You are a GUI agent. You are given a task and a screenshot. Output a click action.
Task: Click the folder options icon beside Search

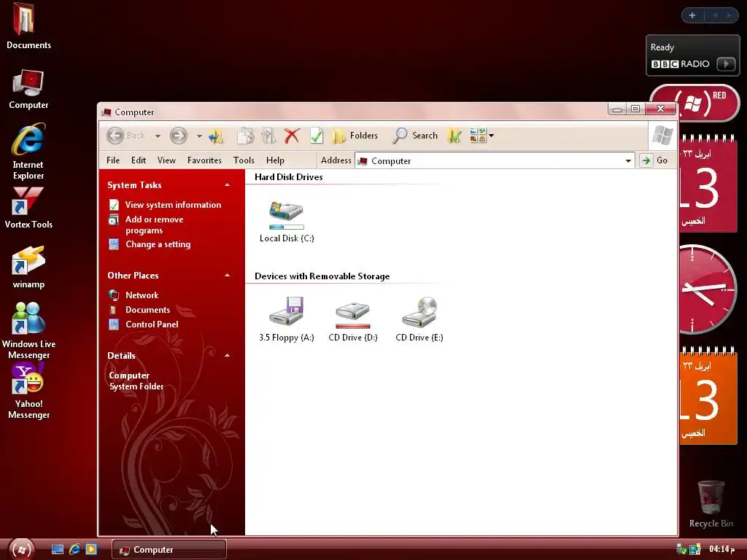(x=454, y=136)
